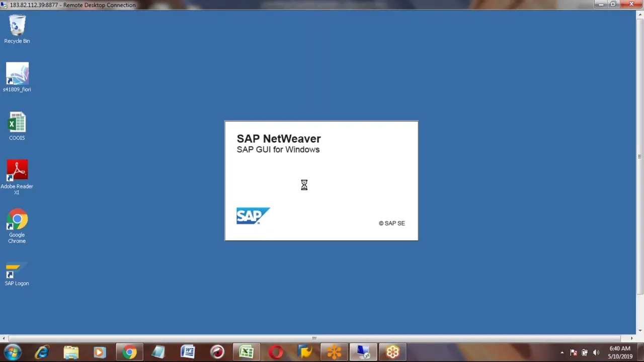Open the volume speaker tray icon

point(596,352)
